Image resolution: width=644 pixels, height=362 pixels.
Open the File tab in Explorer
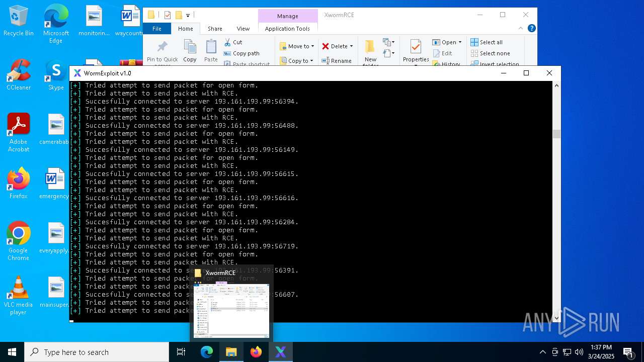coord(157,29)
